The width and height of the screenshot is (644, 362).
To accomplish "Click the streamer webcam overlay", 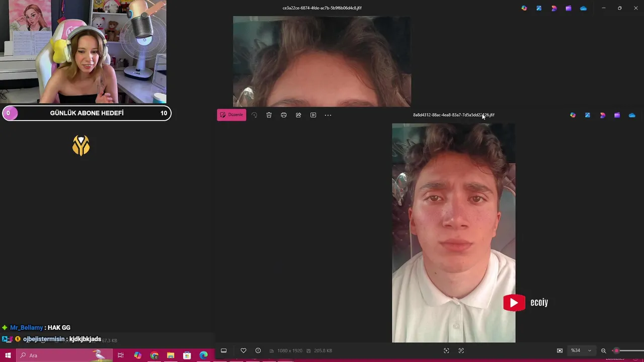I will (83, 51).
